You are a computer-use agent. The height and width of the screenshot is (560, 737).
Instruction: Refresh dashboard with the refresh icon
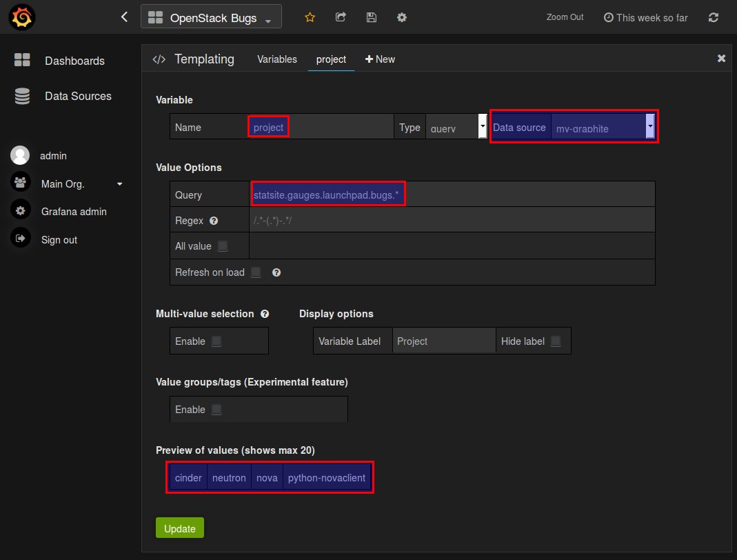click(x=714, y=17)
